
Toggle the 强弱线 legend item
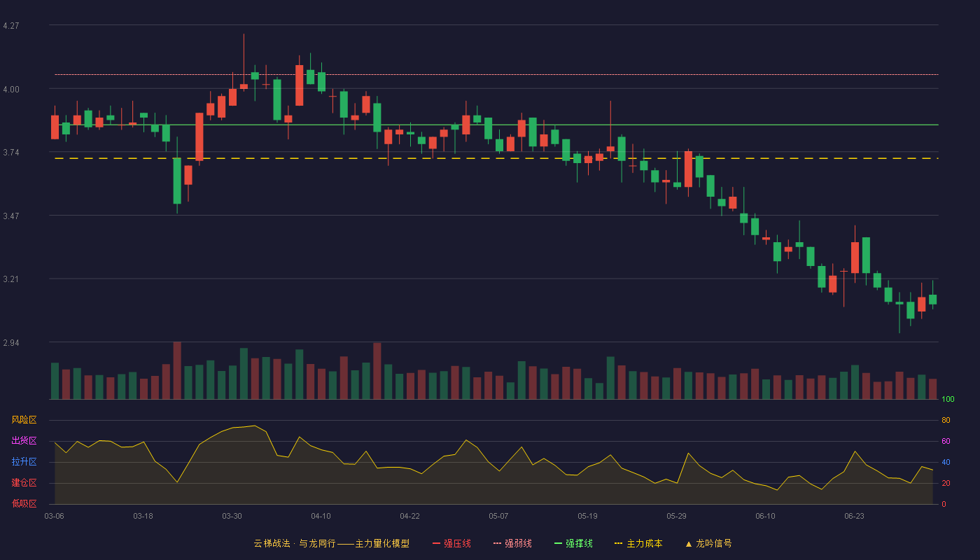pyautogui.click(x=512, y=543)
